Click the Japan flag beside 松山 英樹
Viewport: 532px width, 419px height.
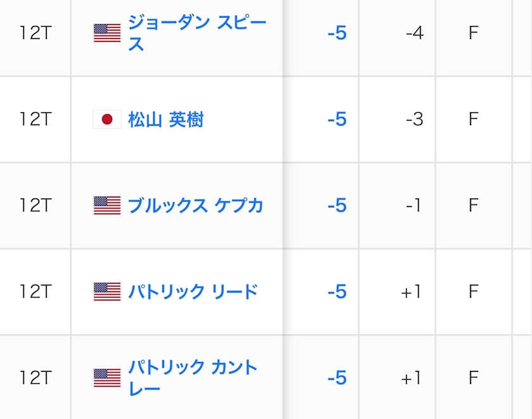tap(107, 119)
